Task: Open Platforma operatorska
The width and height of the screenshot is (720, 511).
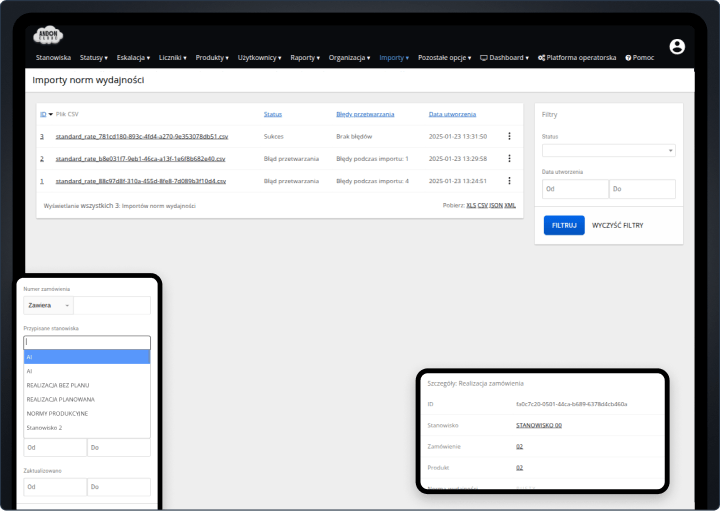Action: 576,58
